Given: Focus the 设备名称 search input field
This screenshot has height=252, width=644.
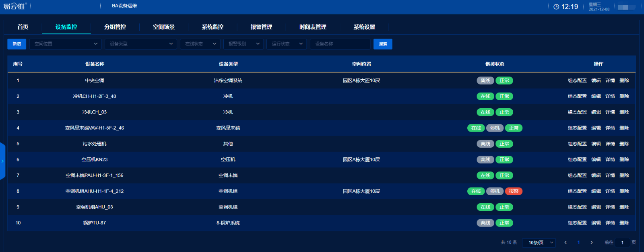Looking at the screenshot, I should coord(340,44).
